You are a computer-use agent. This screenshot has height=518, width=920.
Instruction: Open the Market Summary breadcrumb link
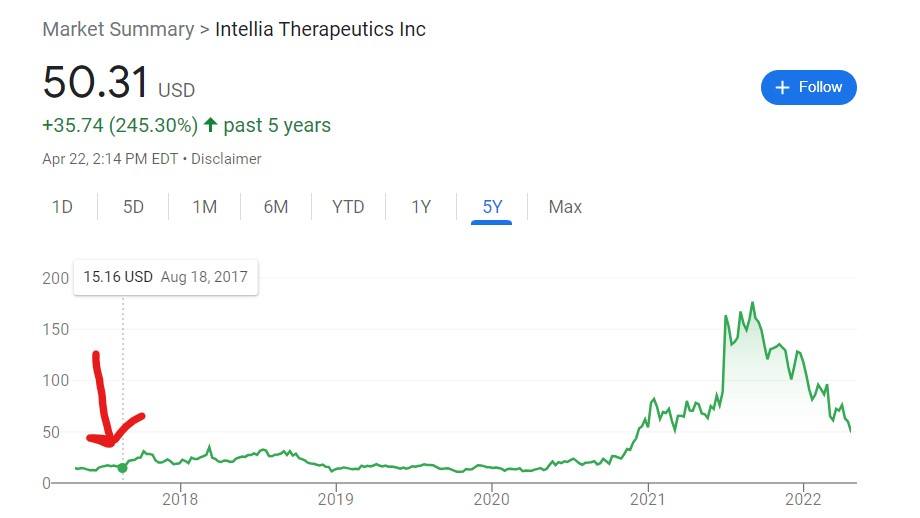pos(118,29)
